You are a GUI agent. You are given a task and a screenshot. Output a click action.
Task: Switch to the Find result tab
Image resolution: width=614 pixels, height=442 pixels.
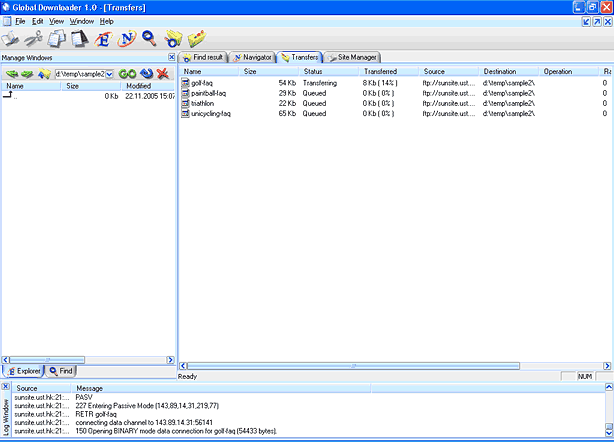(203, 57)
